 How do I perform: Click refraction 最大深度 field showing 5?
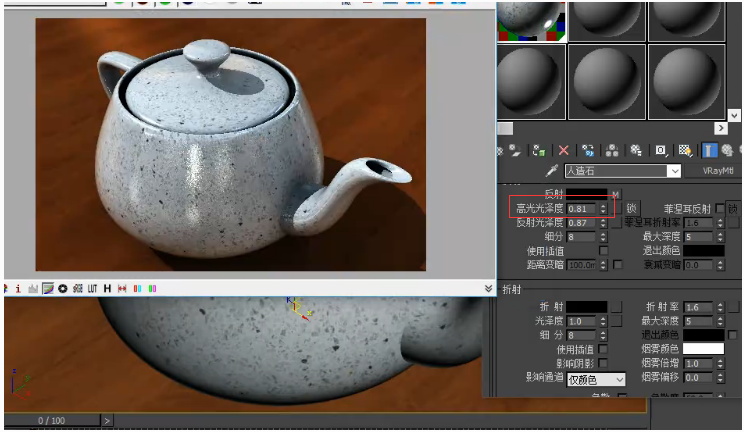(x=698, y=321)
